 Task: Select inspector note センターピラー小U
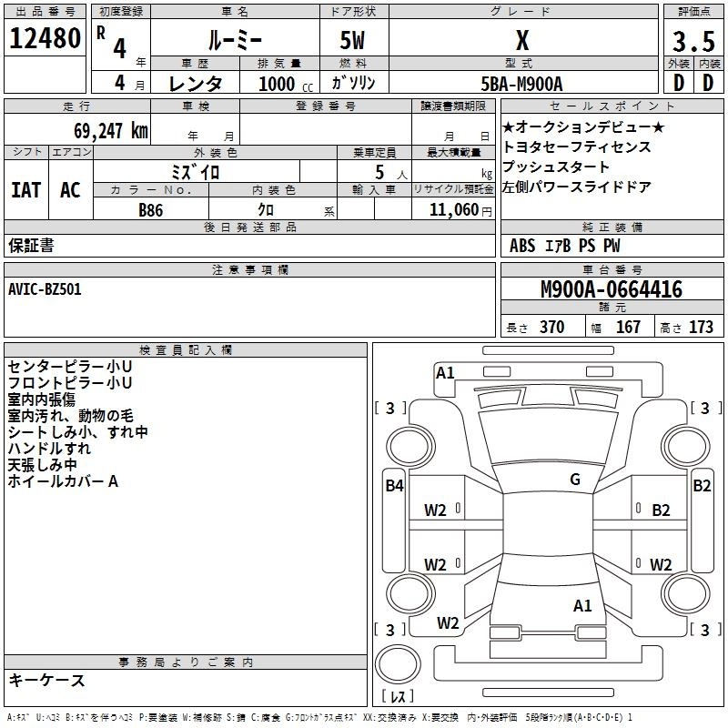point(70,367)
